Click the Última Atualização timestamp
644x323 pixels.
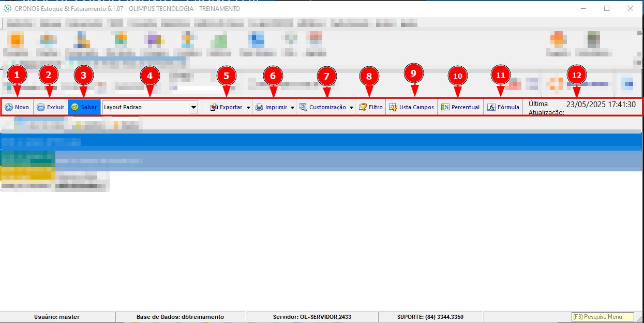click(x=601, y=105)
